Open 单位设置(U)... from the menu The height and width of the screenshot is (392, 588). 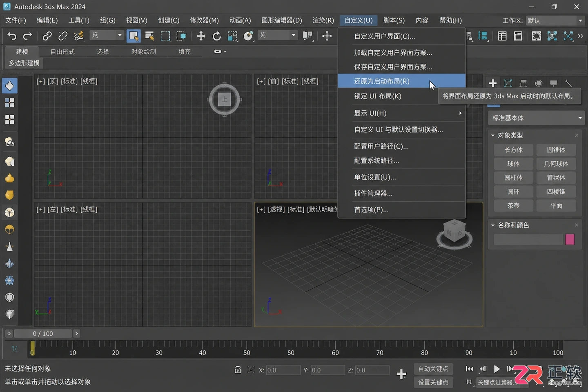click(x=402, y=177)
